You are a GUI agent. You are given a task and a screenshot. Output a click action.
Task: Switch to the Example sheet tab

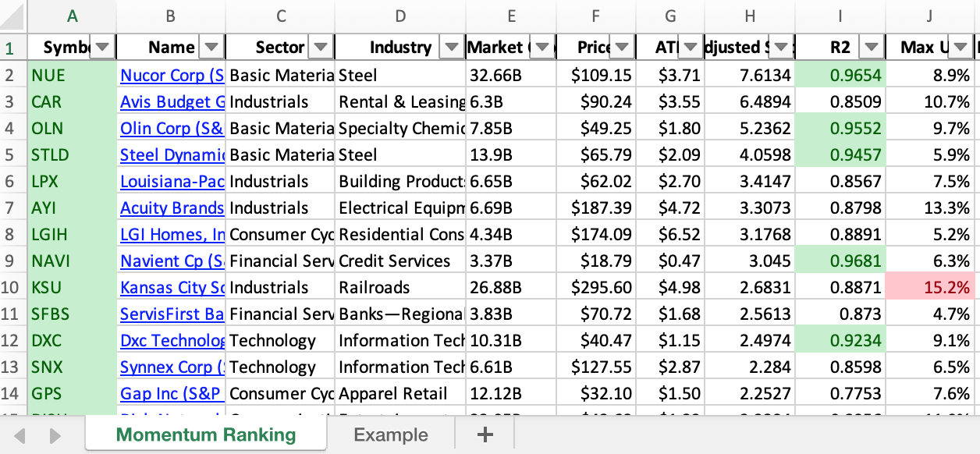click(390, 434)
